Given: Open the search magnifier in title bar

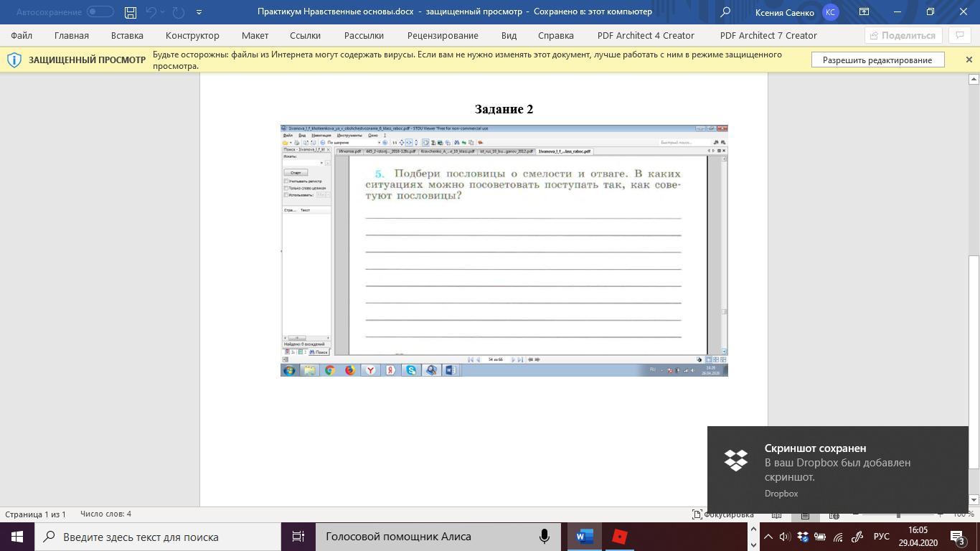Looking at the screenshot, I should 725,12.
